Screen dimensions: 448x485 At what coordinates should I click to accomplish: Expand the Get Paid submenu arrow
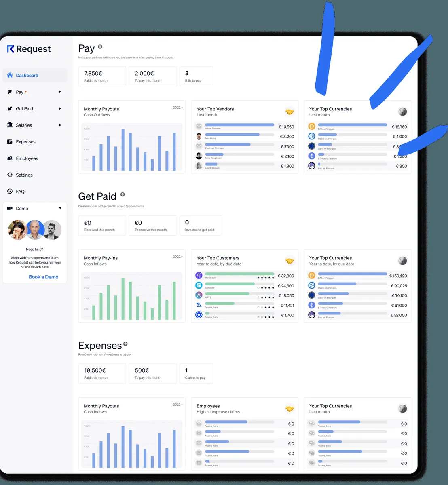60,108
